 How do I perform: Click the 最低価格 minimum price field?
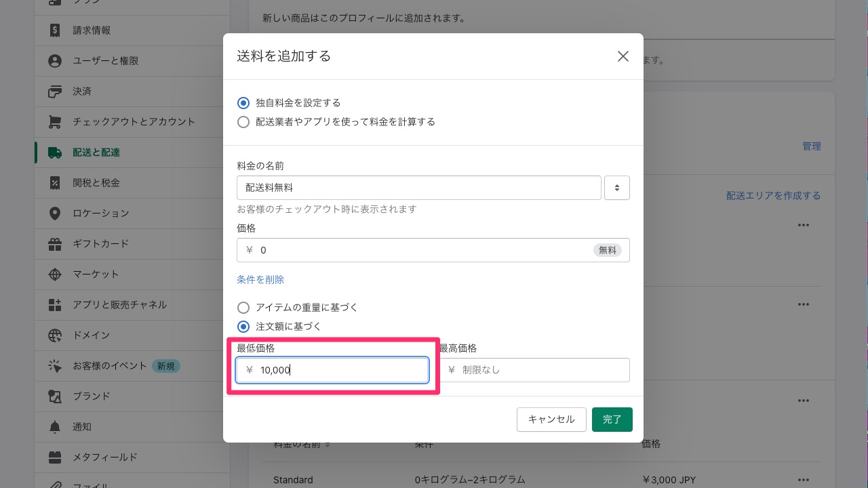[332, 370]
